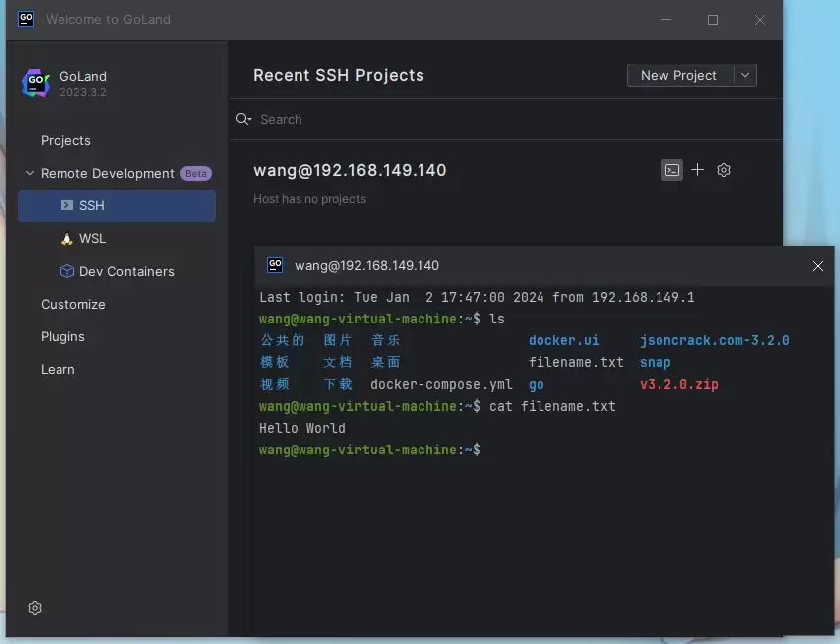The width and height of the screenshot is (840, 644).
Task: Collapse the Remote Development section
Action: point(30,174)
